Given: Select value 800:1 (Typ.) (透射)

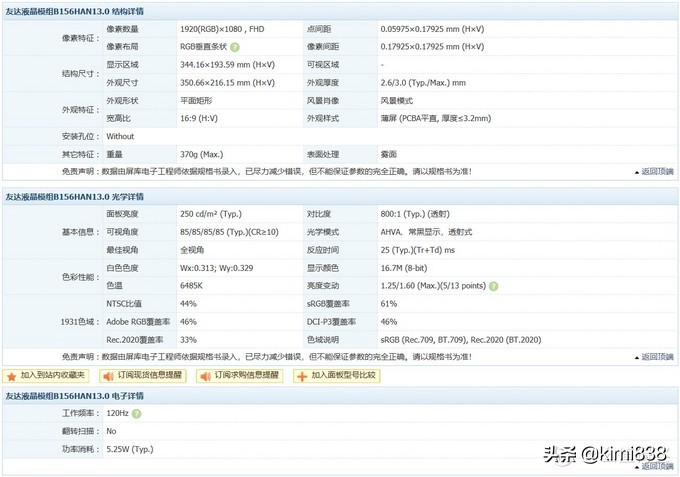Looking at the screenshot, I should click(415, 214).
